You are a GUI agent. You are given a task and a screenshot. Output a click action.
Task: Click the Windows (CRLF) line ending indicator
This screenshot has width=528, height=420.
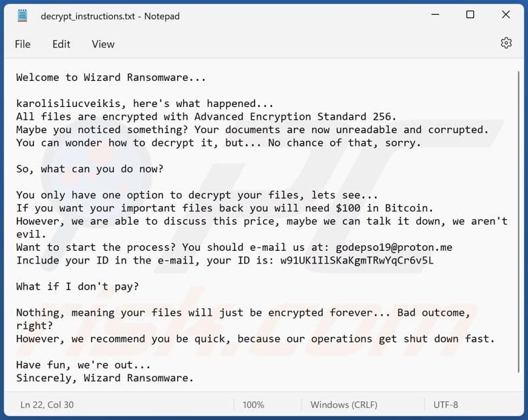(x=344, y=405)
